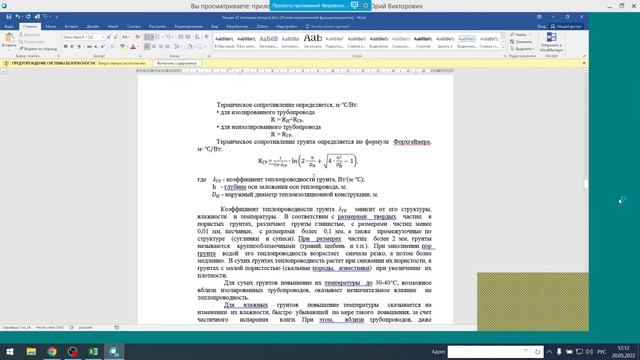Switch to the References (Ссылки) ribbon tab
The height and width of the screenshot is (360, 640).
click(133, 27)
